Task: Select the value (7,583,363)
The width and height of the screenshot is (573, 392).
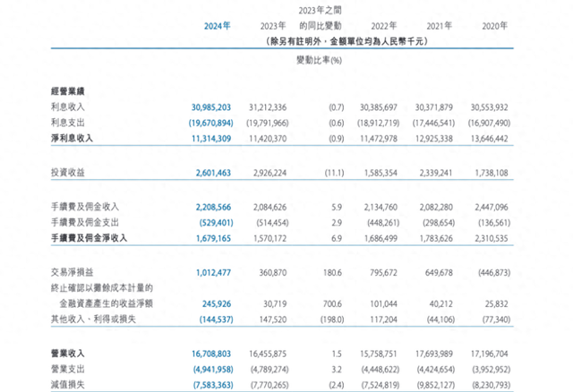Action: point(213,385)
